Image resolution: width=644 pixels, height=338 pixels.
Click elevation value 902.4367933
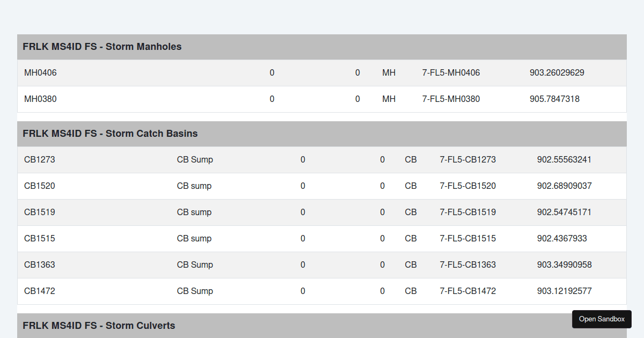[561, 239]
